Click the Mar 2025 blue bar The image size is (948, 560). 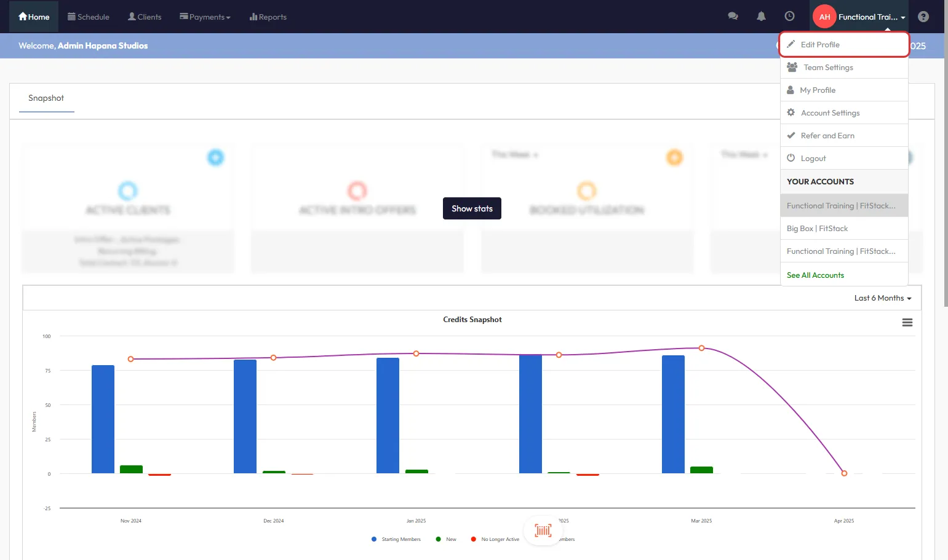click(673, 414)
